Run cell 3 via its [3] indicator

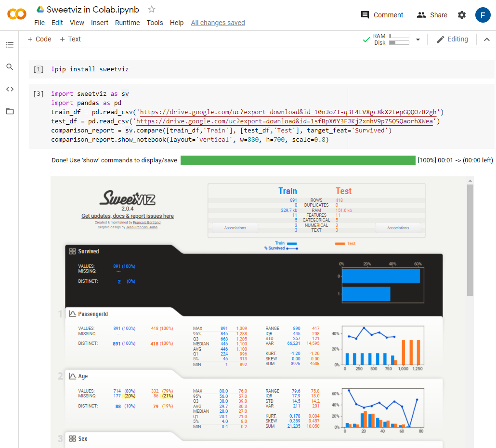click(38, 94)
